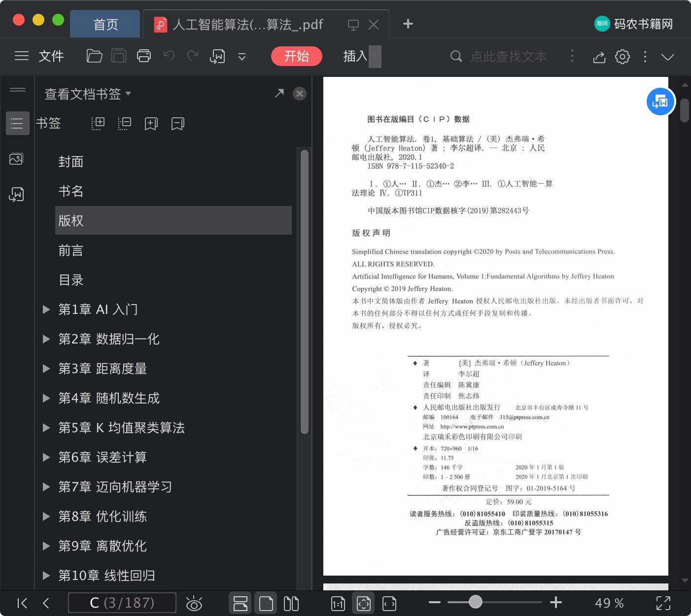Expand 第2章 数据归一化 bookmark
The image size is (691, 616).
coord(46,339)
